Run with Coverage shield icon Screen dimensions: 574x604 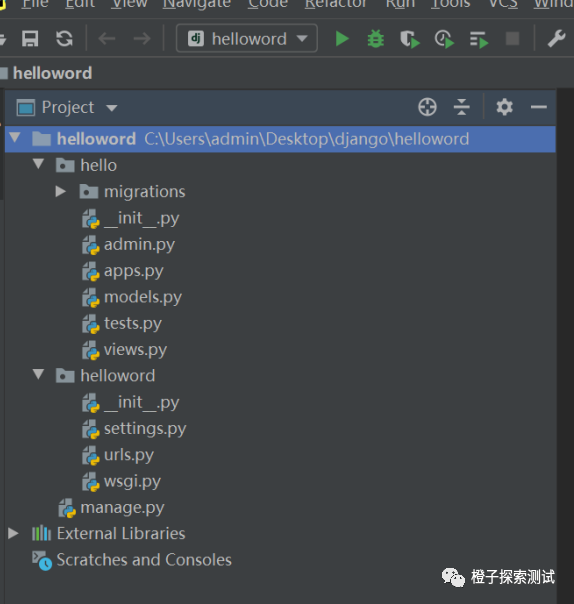coord(410,39)
